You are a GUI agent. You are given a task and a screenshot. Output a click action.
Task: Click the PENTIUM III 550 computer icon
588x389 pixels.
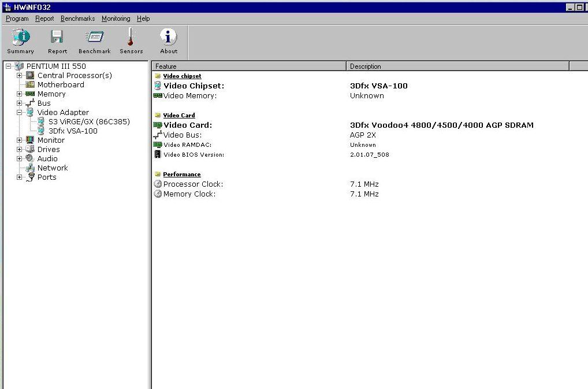[19, 66]
